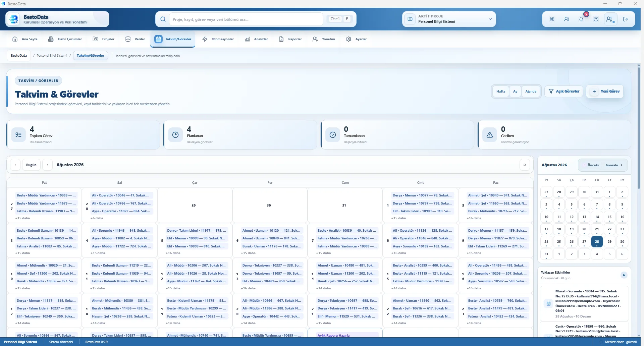
Task: Go to previous month with the left chevron
Action: tap(15, 165)
